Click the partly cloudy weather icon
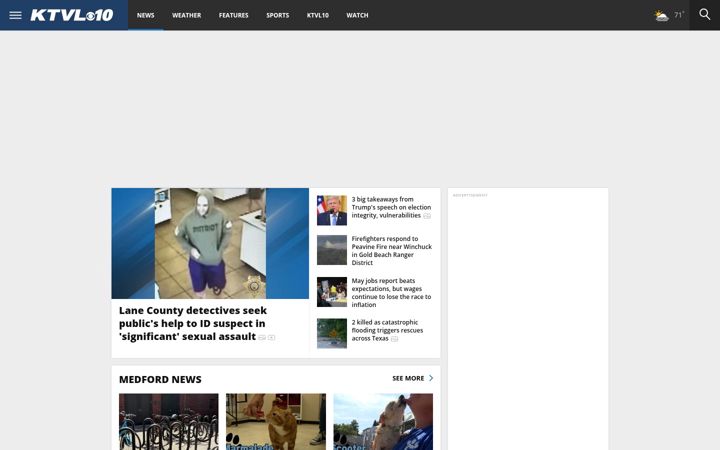The height and width of the screenshot is (450, 720). coord(661,16)
